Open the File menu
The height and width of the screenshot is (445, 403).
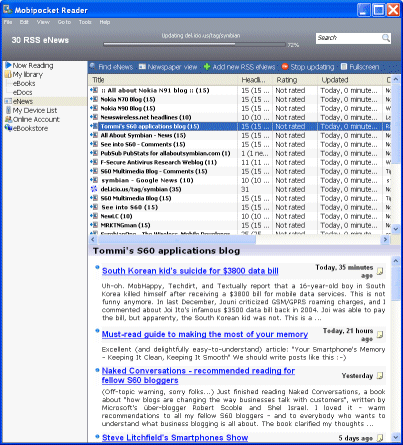8,22
